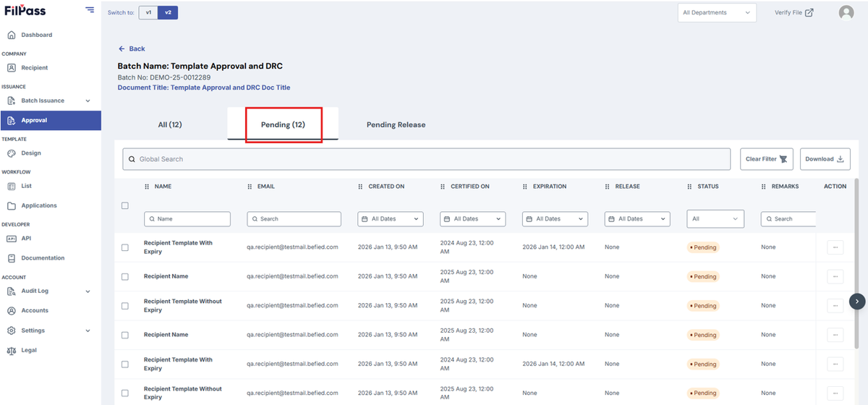Check the first row, expiring 2026 Jan 14
The image size is (868, 405).
click(x=125, y=247)
